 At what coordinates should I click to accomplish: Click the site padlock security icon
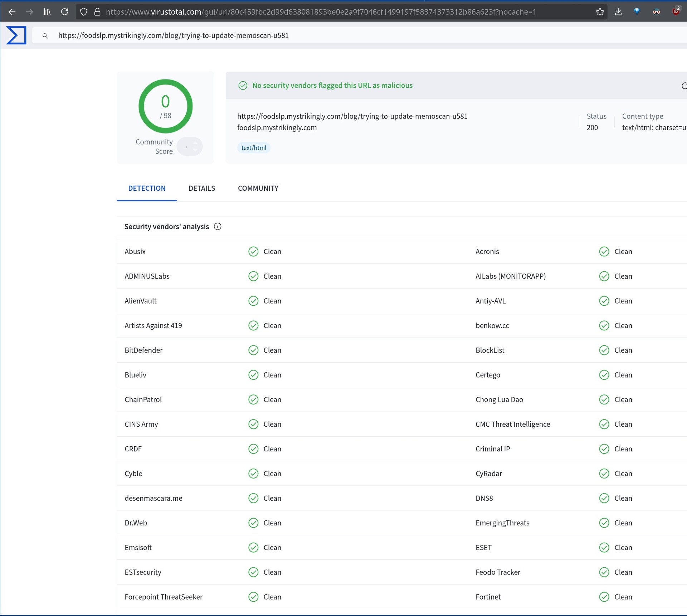(97, 12)
